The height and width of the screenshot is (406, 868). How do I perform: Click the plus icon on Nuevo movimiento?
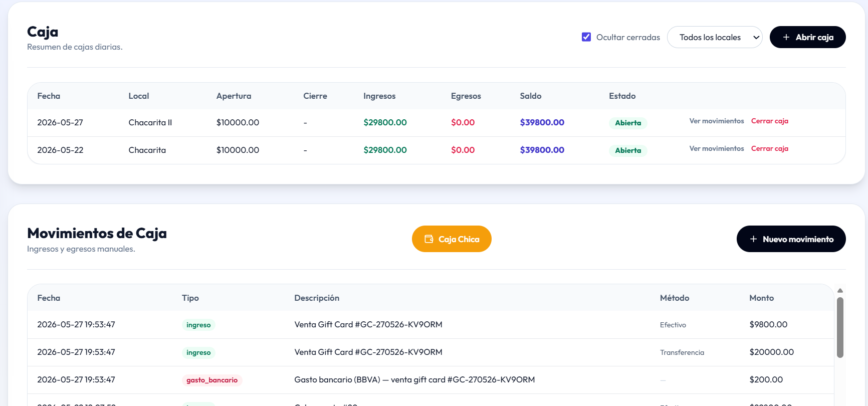click(x=753, y=239)
